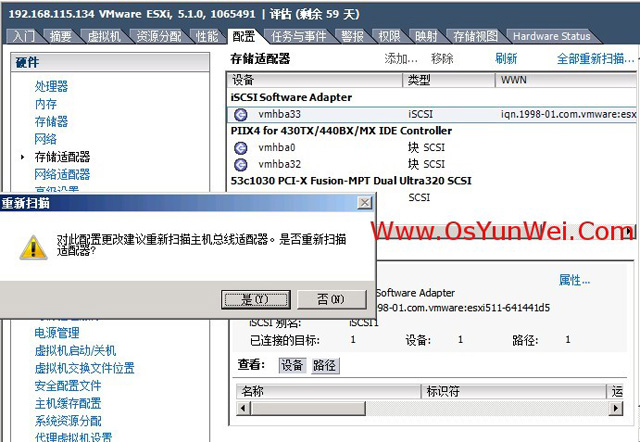Switch to the 警报 tab

352,36
